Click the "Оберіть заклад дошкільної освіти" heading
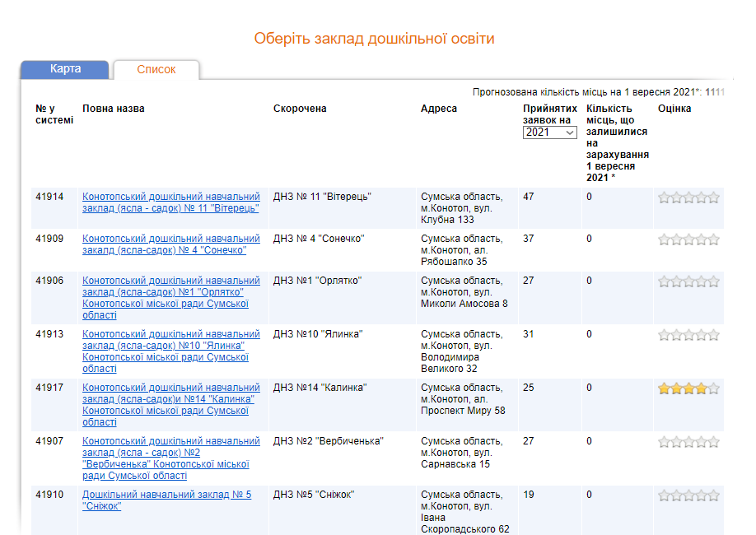Viewport: 756px width, 535px height. (374, 38)
